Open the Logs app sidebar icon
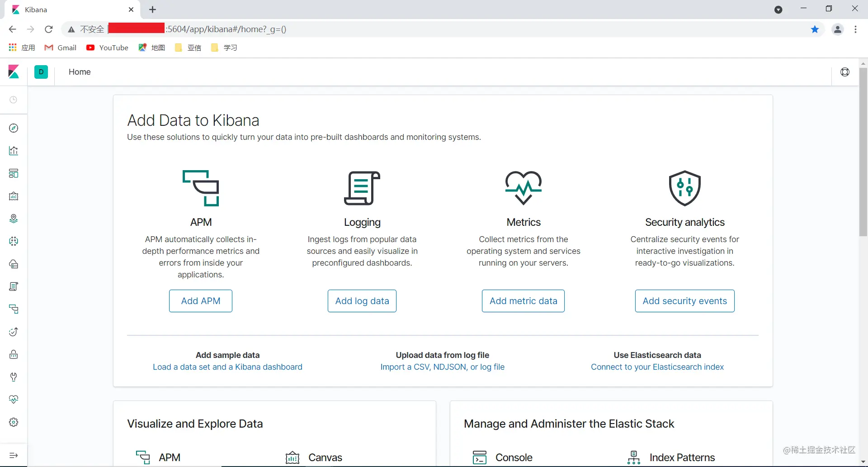This screenshot has height=467, width=868. (x=14, y=286)
